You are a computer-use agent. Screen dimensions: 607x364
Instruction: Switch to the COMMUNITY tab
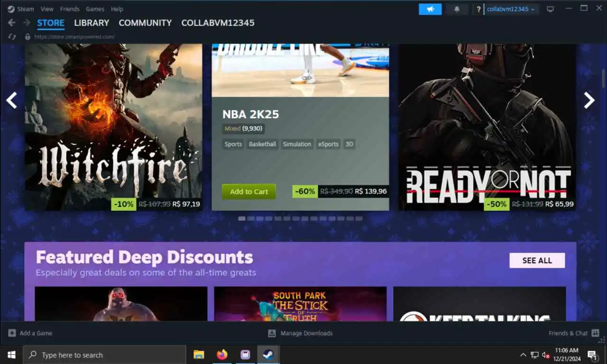coord(145,23)
